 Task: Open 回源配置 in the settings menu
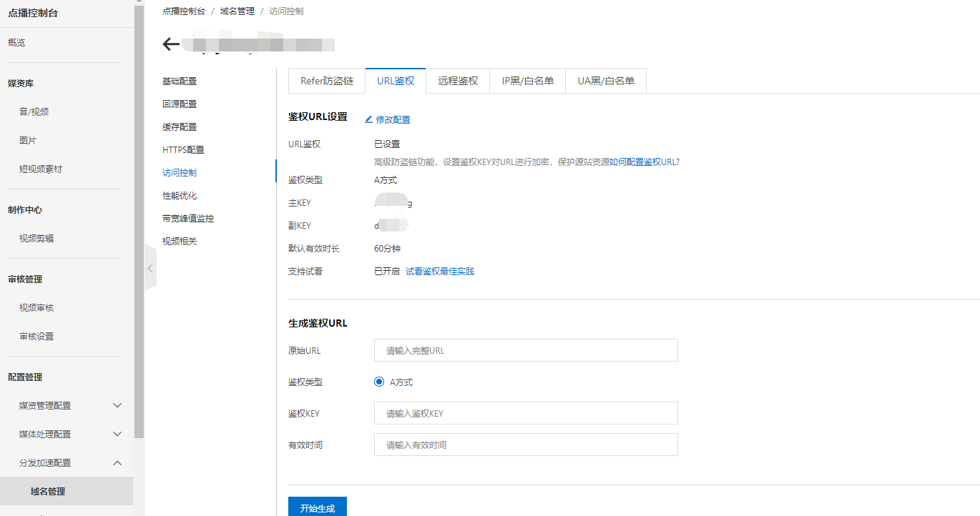coord(180,104)
